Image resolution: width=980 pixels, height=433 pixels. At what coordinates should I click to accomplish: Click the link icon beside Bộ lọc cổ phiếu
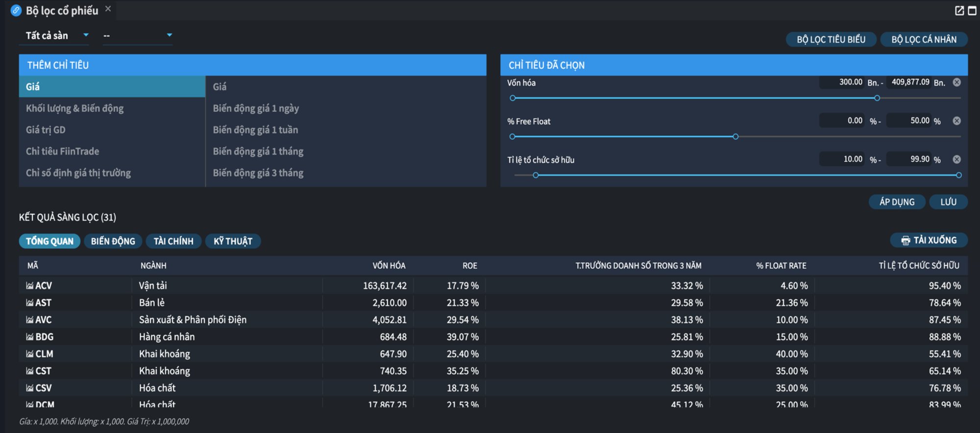pos(16,10)
